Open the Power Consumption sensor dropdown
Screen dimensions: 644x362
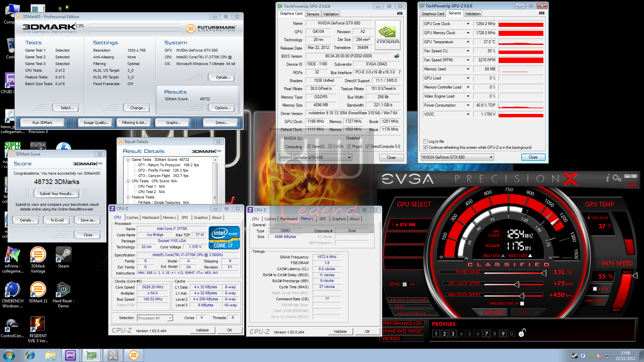click(468, 105)
